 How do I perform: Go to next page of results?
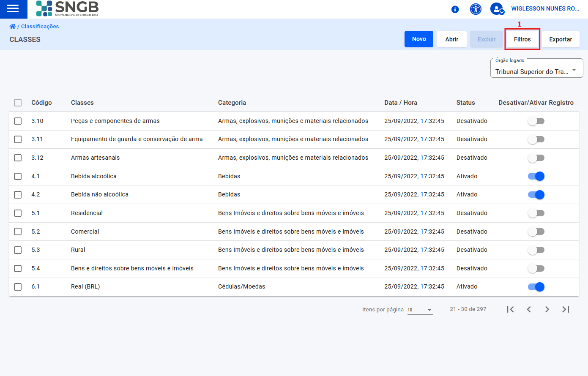(547, 309)
